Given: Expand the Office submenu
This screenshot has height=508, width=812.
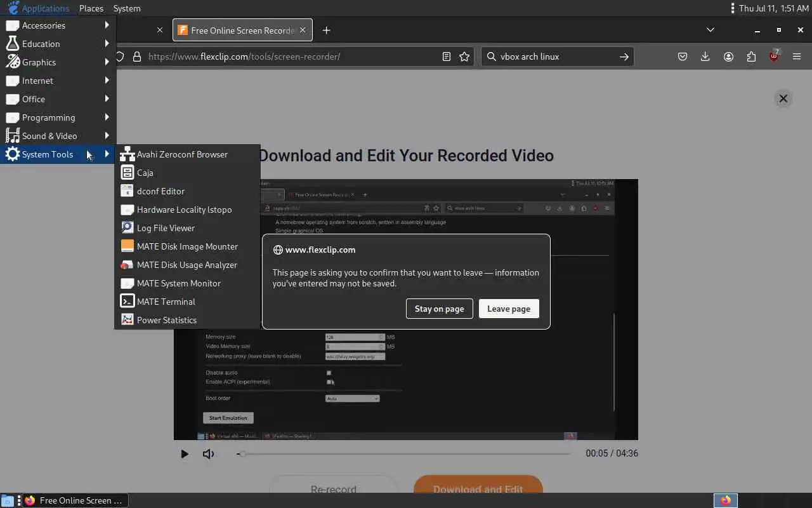Looking at the screenshot, I should [x=57, y=99].
